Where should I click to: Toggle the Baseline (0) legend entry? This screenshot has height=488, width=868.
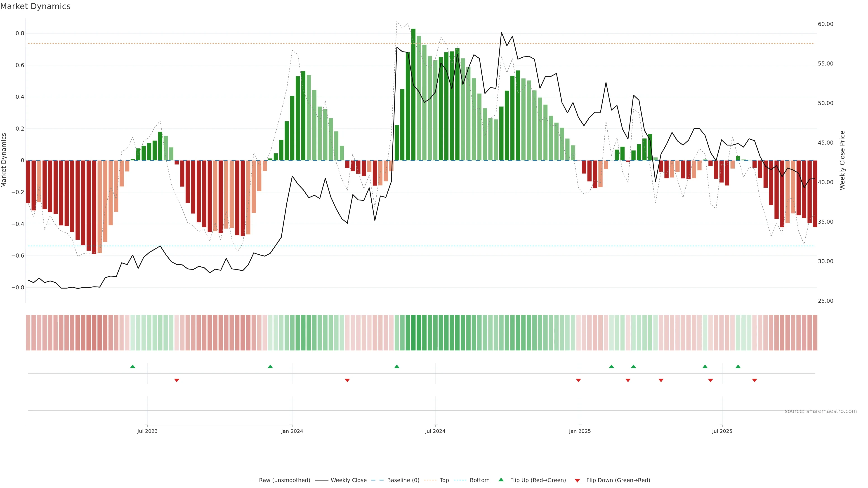403,480
